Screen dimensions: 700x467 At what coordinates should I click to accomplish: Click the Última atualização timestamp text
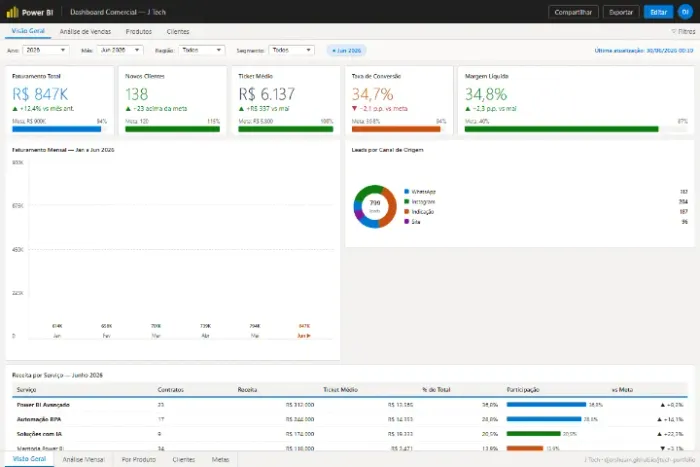644,50
